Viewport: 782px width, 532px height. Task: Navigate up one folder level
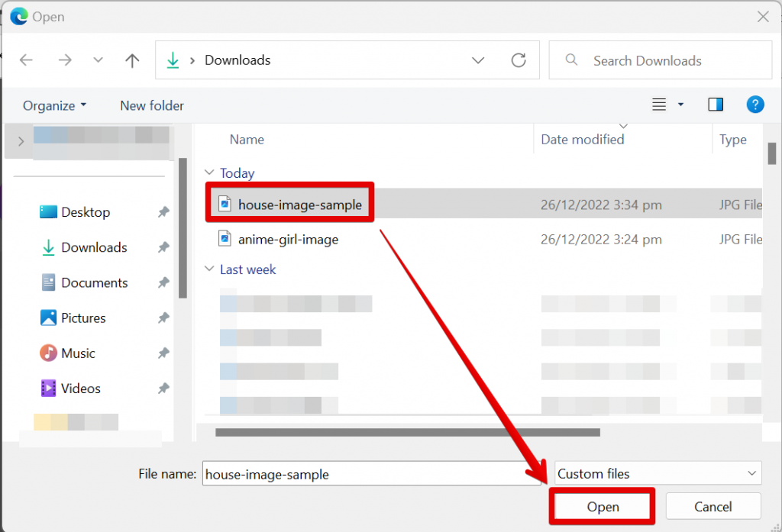tap(131, 60)
